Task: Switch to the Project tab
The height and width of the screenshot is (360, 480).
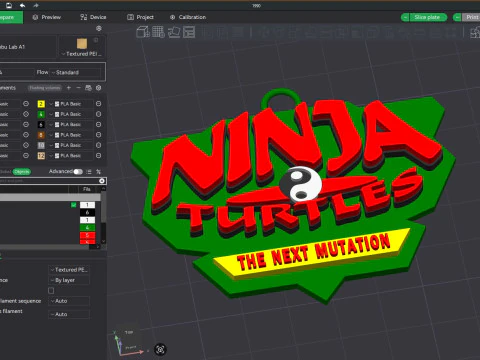Action: point(140,17)
